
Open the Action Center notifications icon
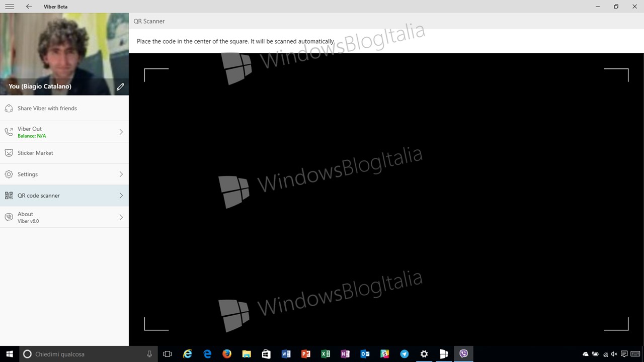pyautogui.click(x=624, y=354)
